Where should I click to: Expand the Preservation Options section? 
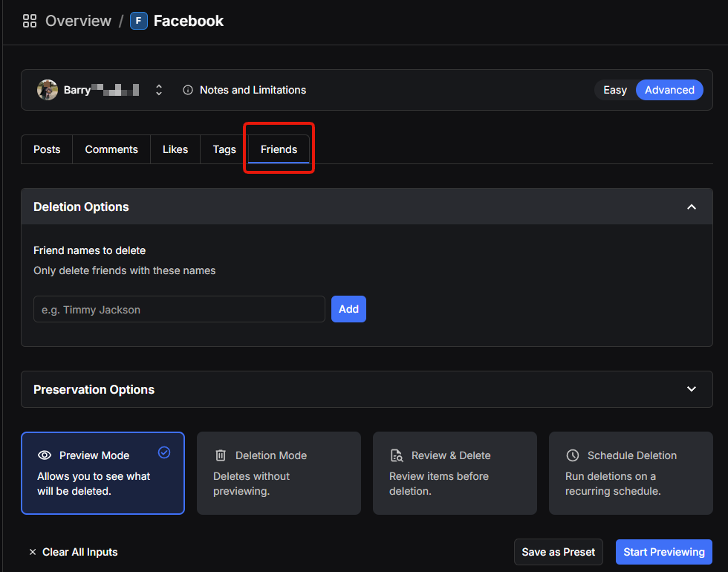click(692, 389)
